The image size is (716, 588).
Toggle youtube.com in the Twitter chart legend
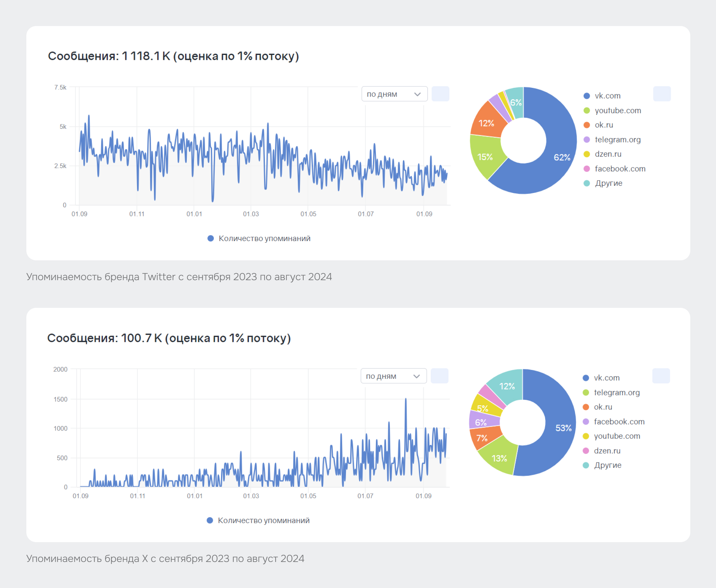point(613,110)
